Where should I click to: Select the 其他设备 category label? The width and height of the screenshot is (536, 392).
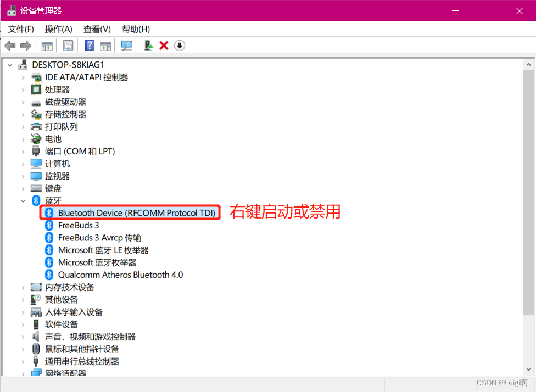(x=62, y=300)
